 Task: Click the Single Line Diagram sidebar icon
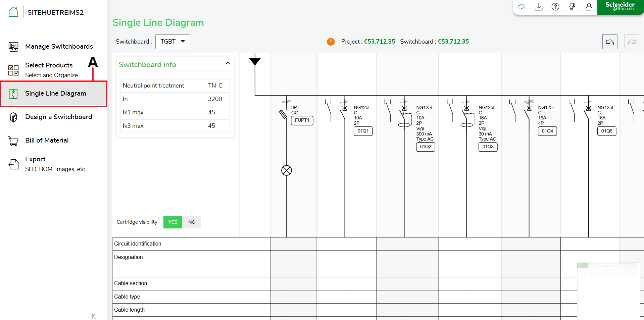(13, 94)
